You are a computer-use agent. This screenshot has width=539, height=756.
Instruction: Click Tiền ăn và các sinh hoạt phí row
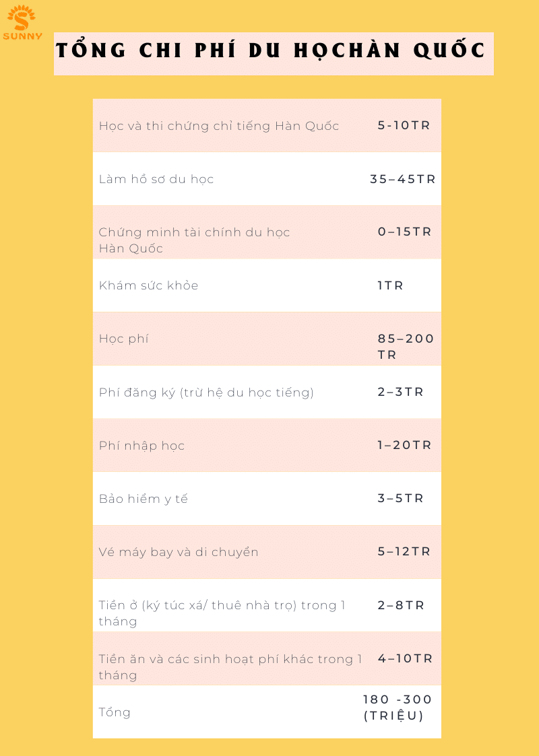(267, 658)
